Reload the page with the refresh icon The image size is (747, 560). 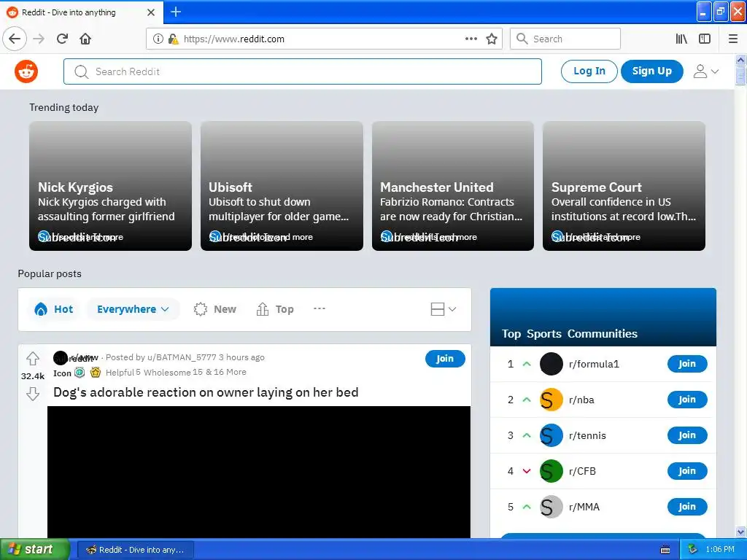(62, 39)
